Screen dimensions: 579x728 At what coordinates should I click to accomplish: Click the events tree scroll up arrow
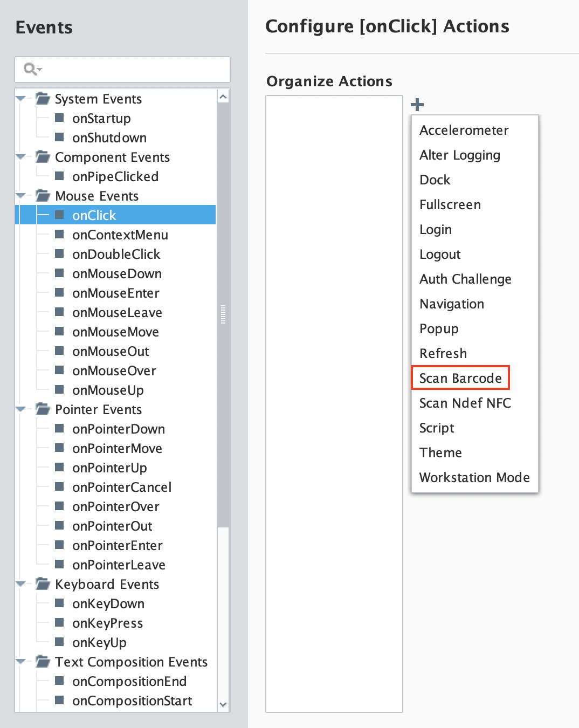[x=223, y=97]
